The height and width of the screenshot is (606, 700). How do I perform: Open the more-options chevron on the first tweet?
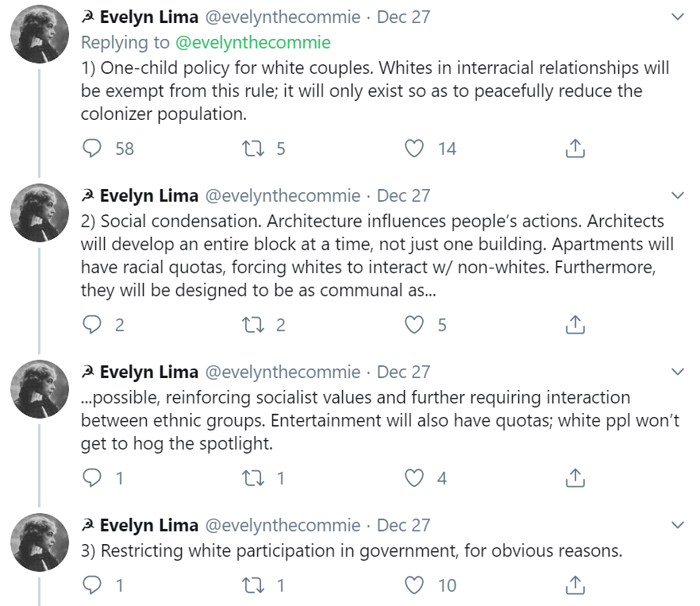click(x=677, y=17)
